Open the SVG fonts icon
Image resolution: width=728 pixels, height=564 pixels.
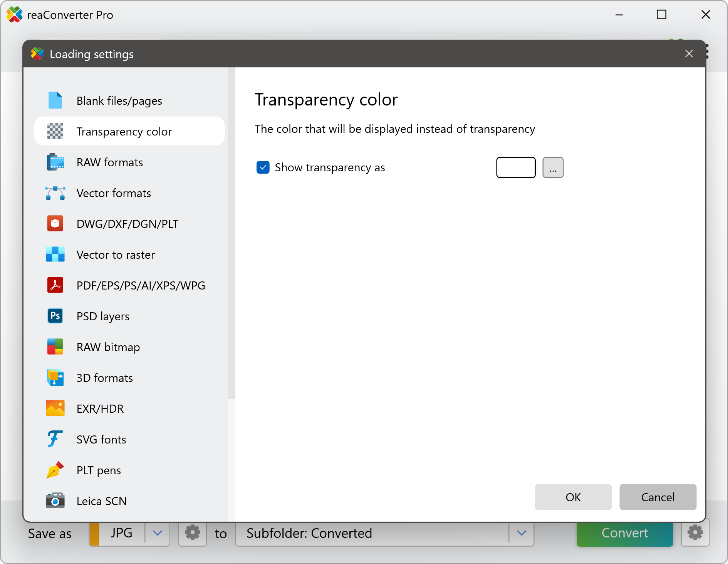55,439
